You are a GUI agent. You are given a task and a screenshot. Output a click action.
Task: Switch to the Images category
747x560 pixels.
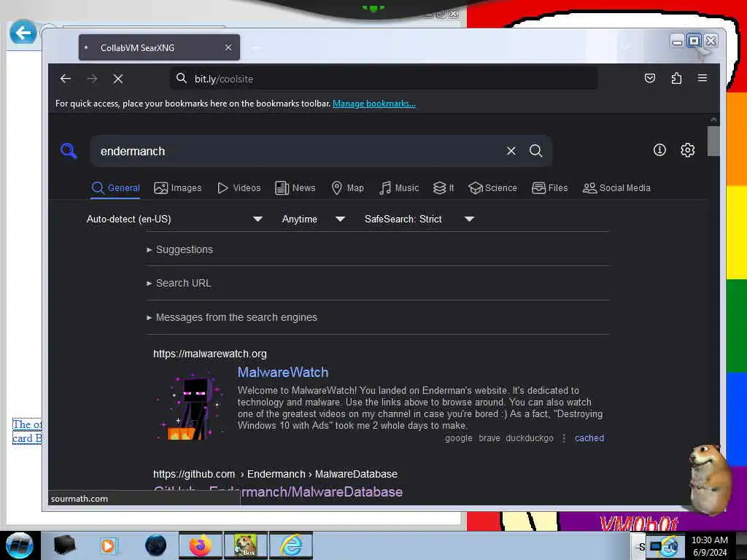(x=178, y=188)
